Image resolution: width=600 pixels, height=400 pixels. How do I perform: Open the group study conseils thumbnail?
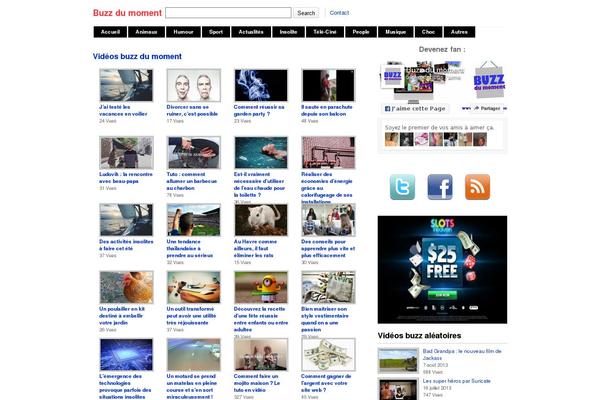tap(328, 220)
